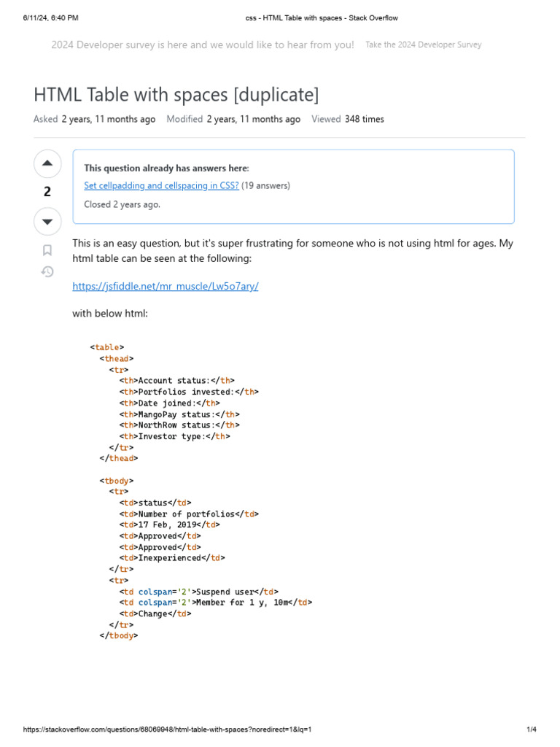Image resolution: width=560 pixels, height=747 pixels.
Task: Click the 'HTML Table with spaces [duplicate]' title
Action: point(176,95)
